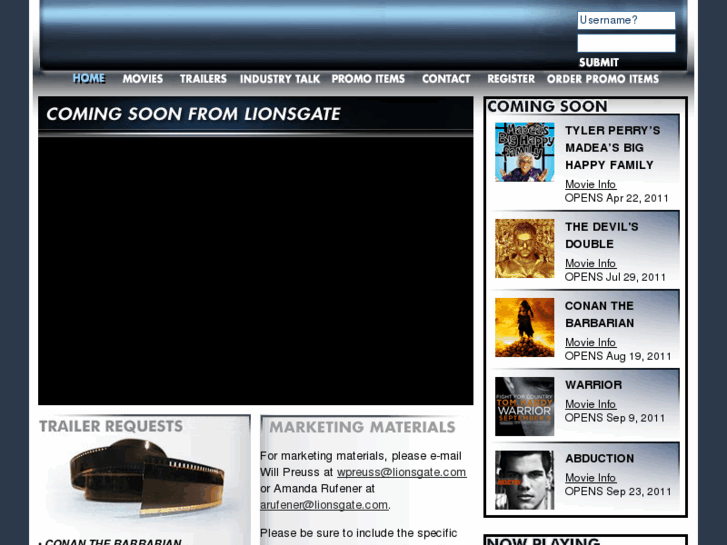This screenshot has width=727, height=545.
Task: Open the Trailers menu item
Action: pos(203,79)
